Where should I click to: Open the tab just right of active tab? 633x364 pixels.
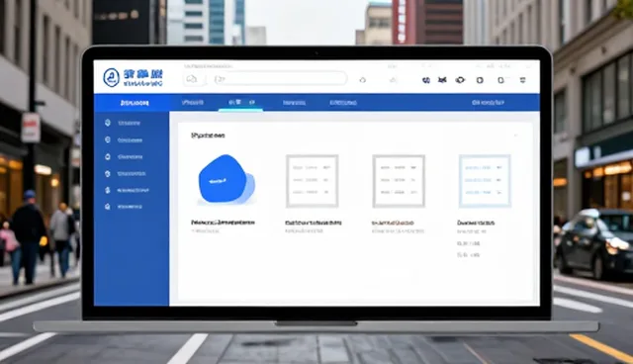pos(294,103)
